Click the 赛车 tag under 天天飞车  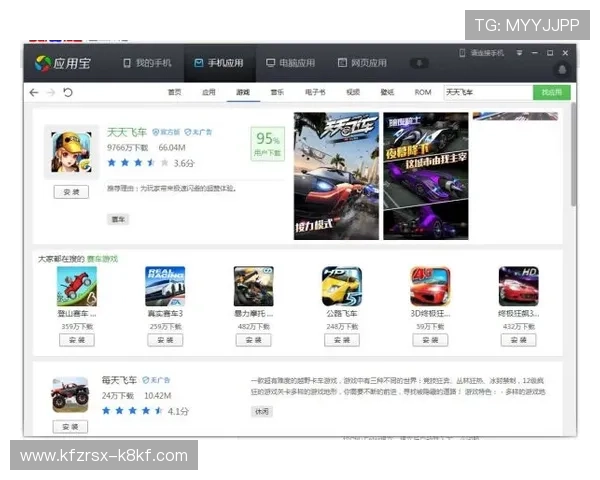coord(118,219)
